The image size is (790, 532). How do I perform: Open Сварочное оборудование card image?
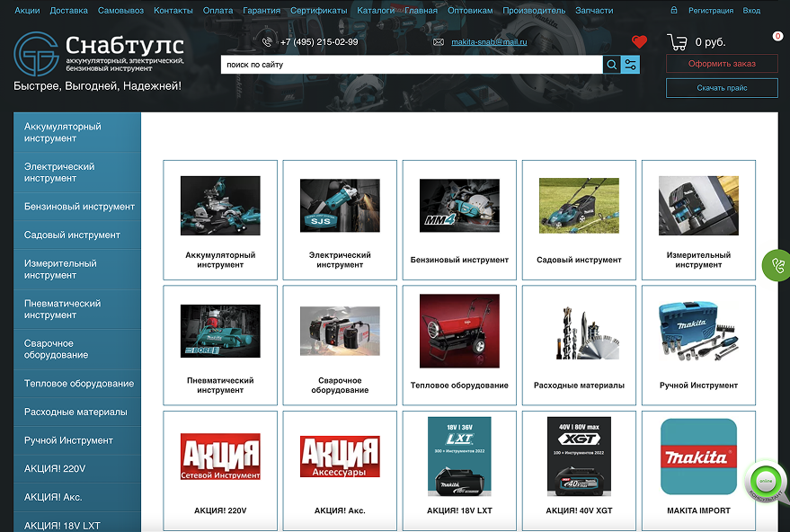(x=340, y=331)
